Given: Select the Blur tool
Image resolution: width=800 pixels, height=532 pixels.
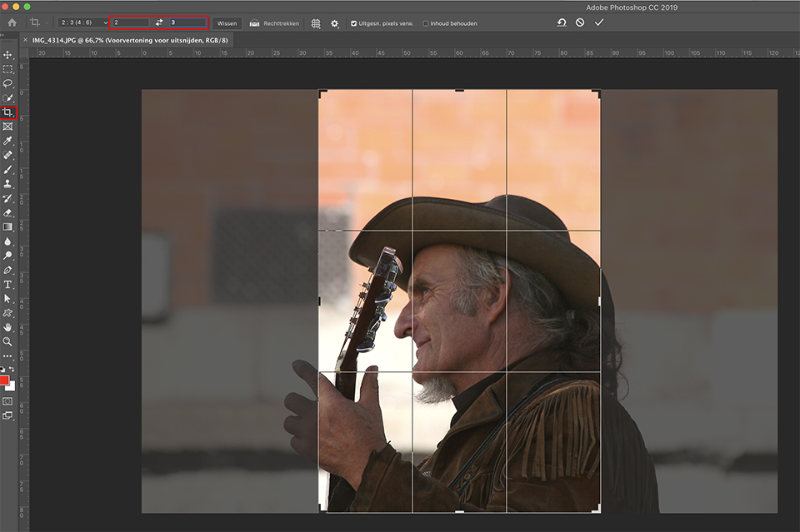Looking at the screenshot, I should click(7, 241).
